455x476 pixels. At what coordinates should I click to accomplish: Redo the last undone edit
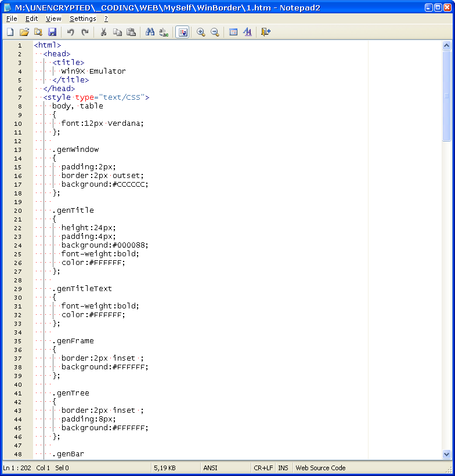pyautogui.click(x=85, y=32)
